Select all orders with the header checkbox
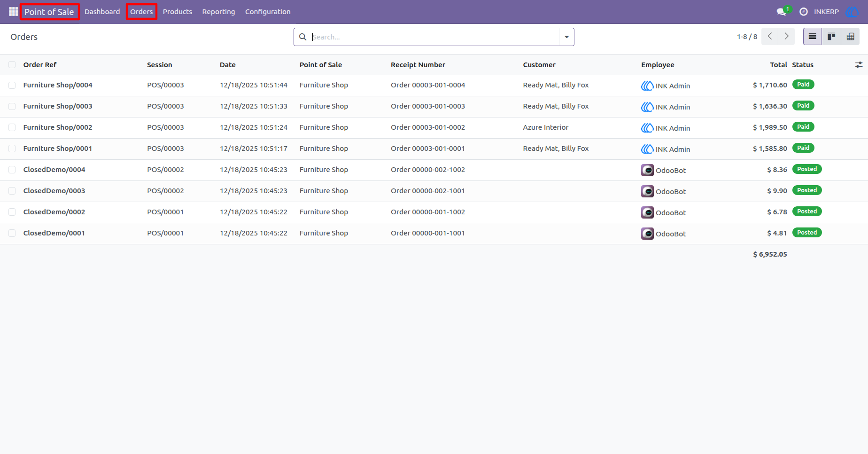Image resolution: width=868 pixels, height=454 pixels. pyautogui.click(x=12, y=65)
